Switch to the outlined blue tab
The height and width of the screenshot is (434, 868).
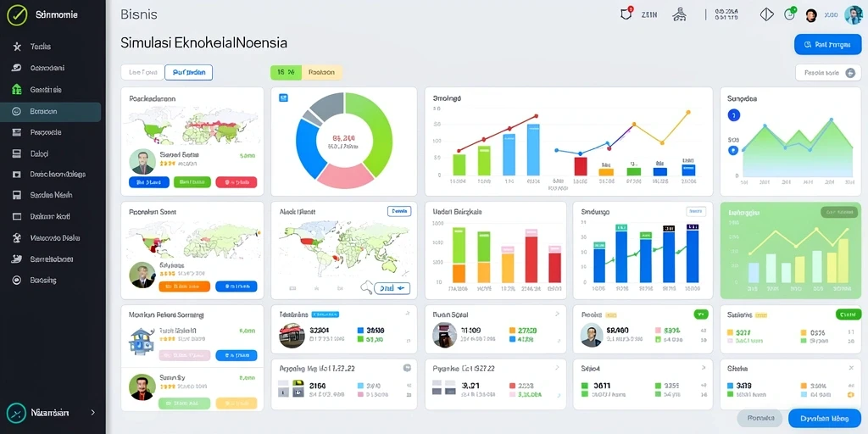(188, 72)
